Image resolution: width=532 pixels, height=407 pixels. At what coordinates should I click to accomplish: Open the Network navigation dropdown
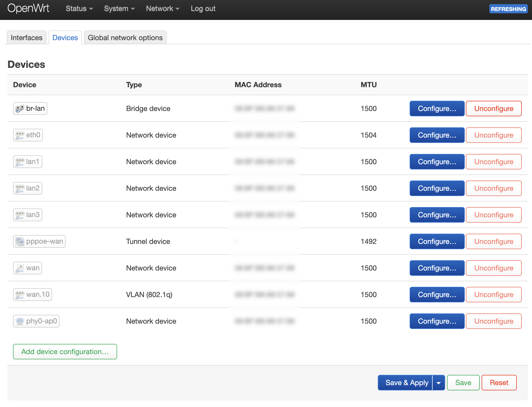click(162, 9)
